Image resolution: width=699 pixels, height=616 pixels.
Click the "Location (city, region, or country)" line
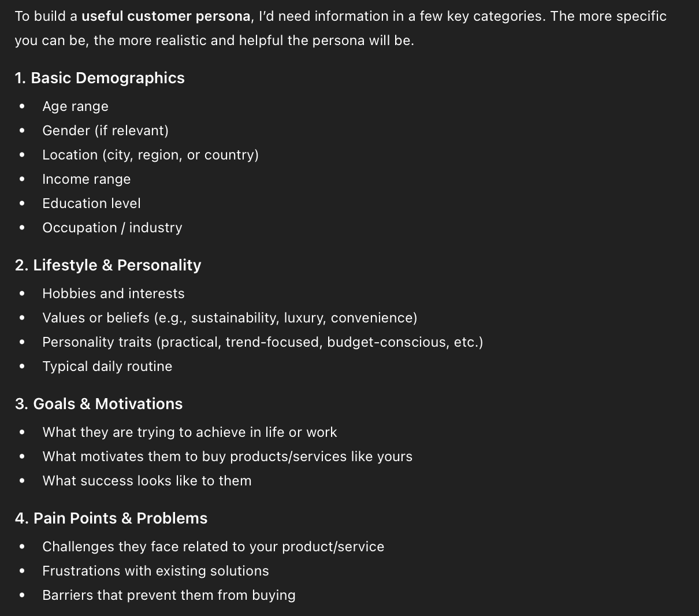point(150,155)
